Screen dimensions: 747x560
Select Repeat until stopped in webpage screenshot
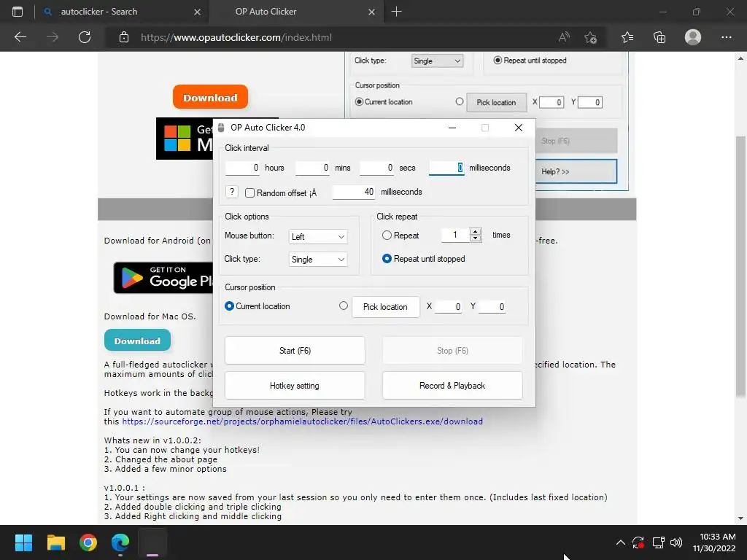(498, 61)
